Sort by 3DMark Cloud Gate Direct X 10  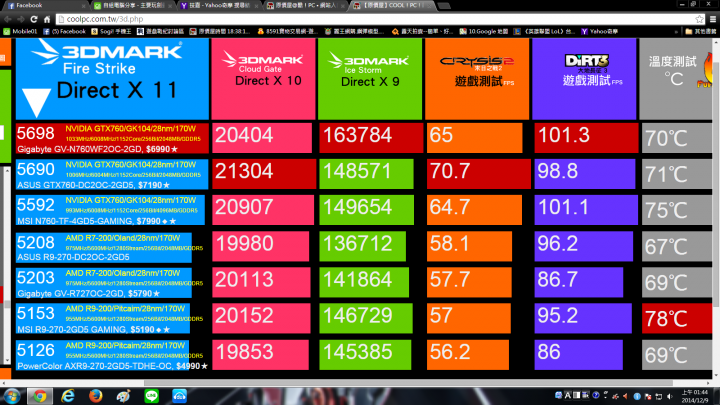pos(263,79)
